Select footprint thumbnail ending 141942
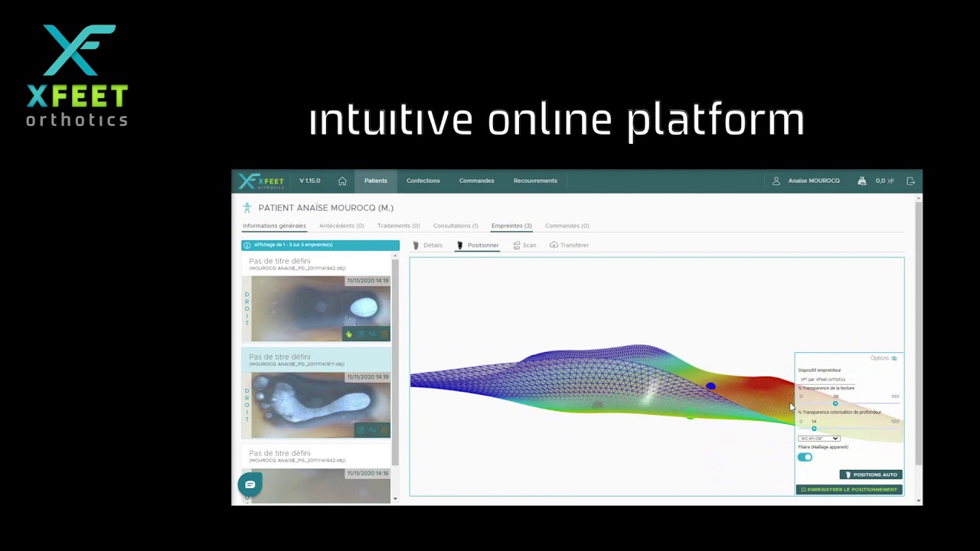The height and width of the screenshot is (551, 980). click(321, 308)
